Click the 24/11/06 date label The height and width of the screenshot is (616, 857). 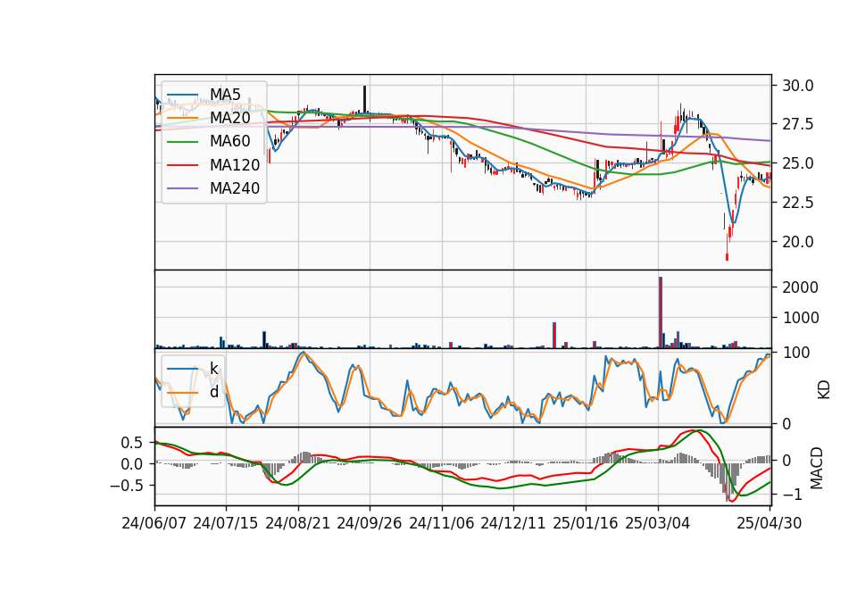point(442,523)
